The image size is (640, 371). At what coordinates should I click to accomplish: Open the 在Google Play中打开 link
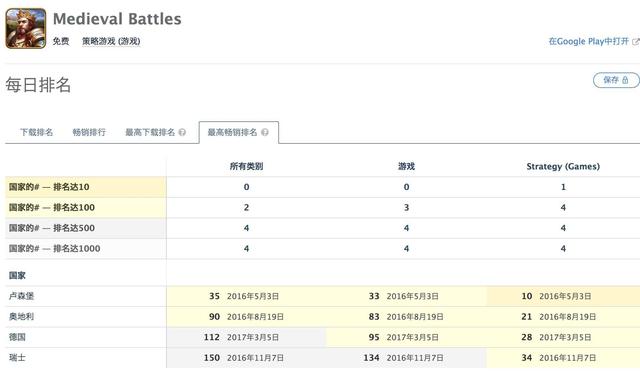589,41
